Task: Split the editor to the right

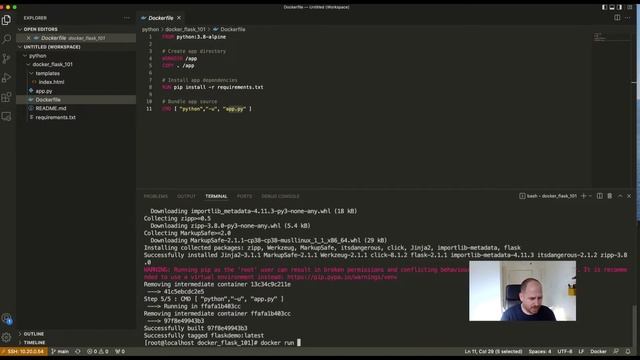Action: coord(617,18)
